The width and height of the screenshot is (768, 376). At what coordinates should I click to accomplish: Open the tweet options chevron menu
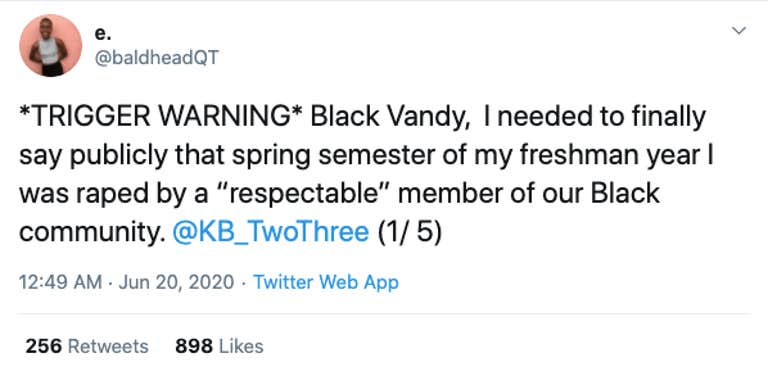[739, 31]
